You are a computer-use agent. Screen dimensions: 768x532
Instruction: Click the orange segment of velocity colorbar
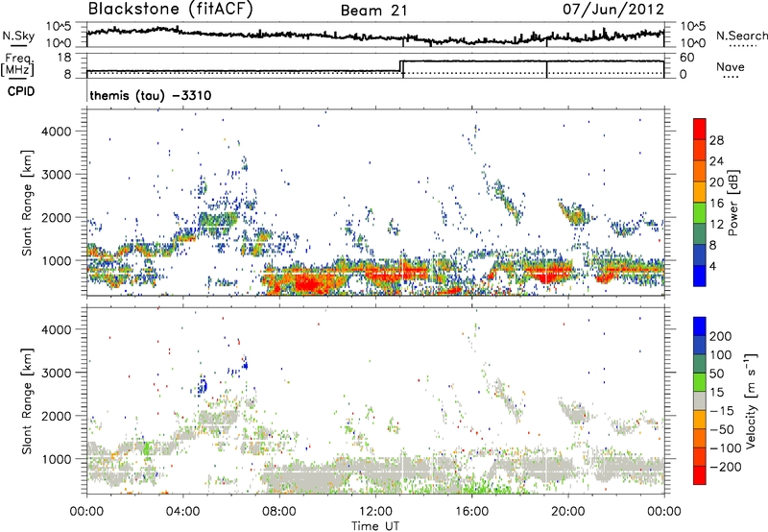point(700,420)
